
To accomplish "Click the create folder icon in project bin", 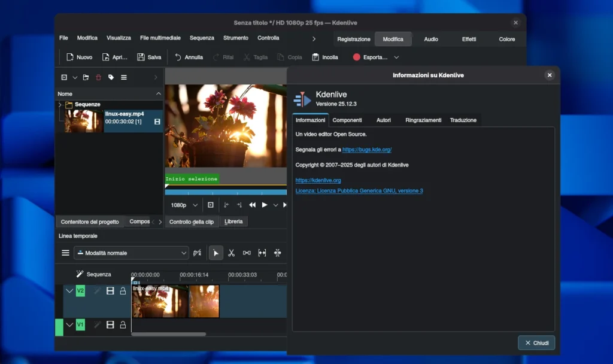I will coord(86,77).
